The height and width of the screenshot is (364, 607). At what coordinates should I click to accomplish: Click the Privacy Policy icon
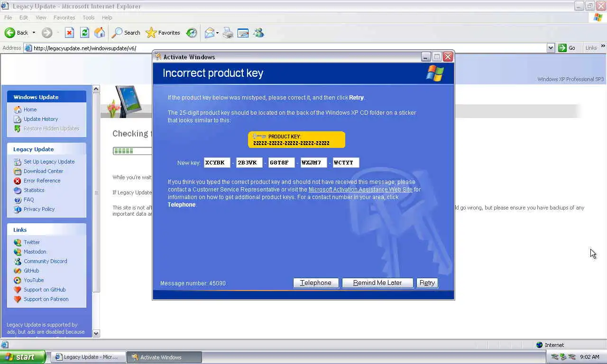pos(18,209)
